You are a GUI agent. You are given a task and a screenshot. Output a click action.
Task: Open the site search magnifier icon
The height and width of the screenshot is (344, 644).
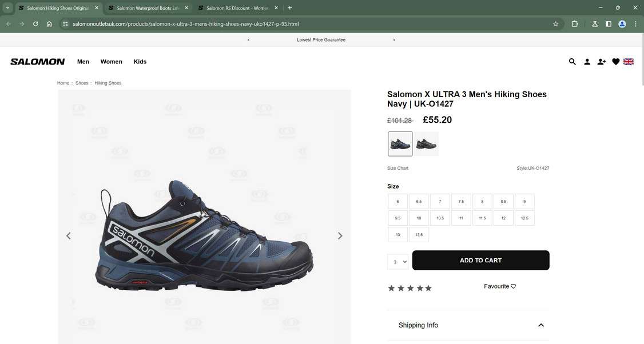[572, 62]
